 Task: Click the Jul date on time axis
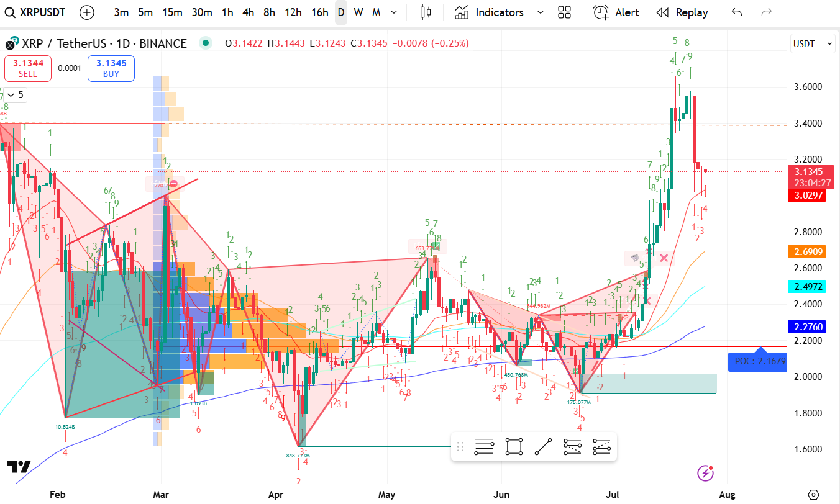click(x=613, y=495)
